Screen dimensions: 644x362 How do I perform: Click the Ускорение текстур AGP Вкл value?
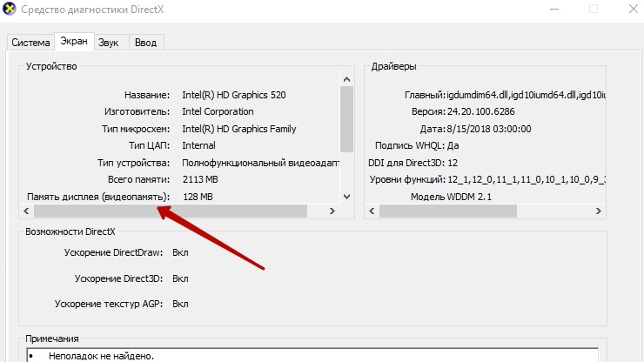180,304
